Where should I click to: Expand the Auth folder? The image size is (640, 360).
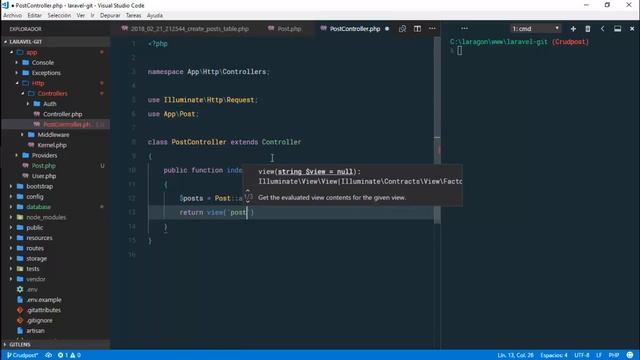click(49, 104)
